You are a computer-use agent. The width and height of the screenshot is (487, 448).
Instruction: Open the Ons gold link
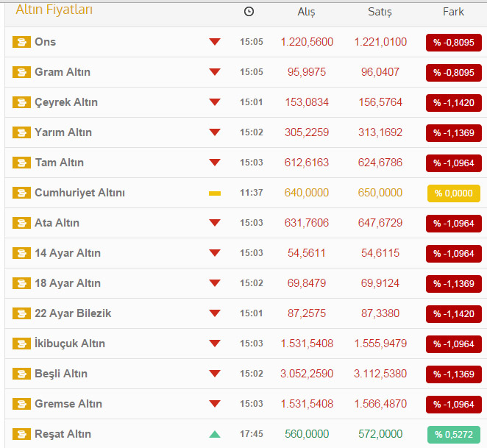pyautogui.click(x=46, y=42)
